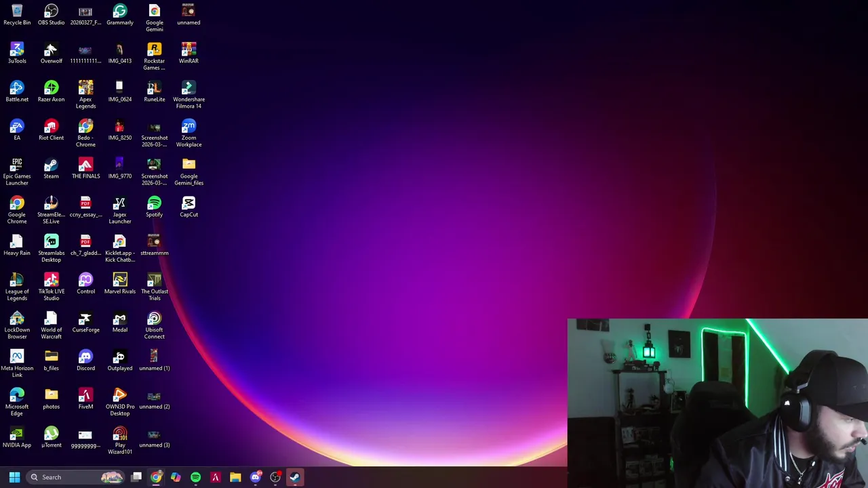Image resolution: width=868 pixels, height=488 pixels.
Task: Open the photos folder on desktop
Action: click(x=51, y=399)
